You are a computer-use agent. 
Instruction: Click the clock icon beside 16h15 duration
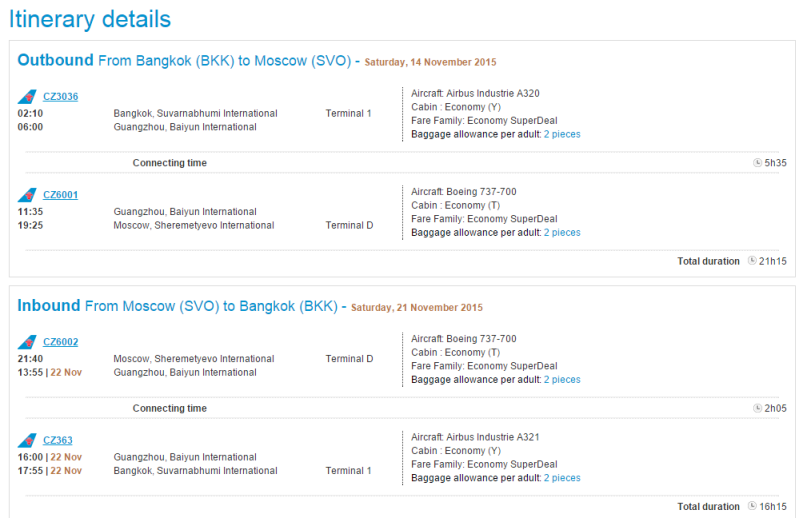pyautogui.click(x=752, y=506)
